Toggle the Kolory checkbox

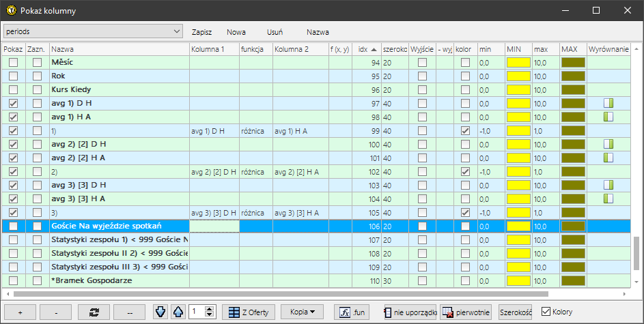546,312
